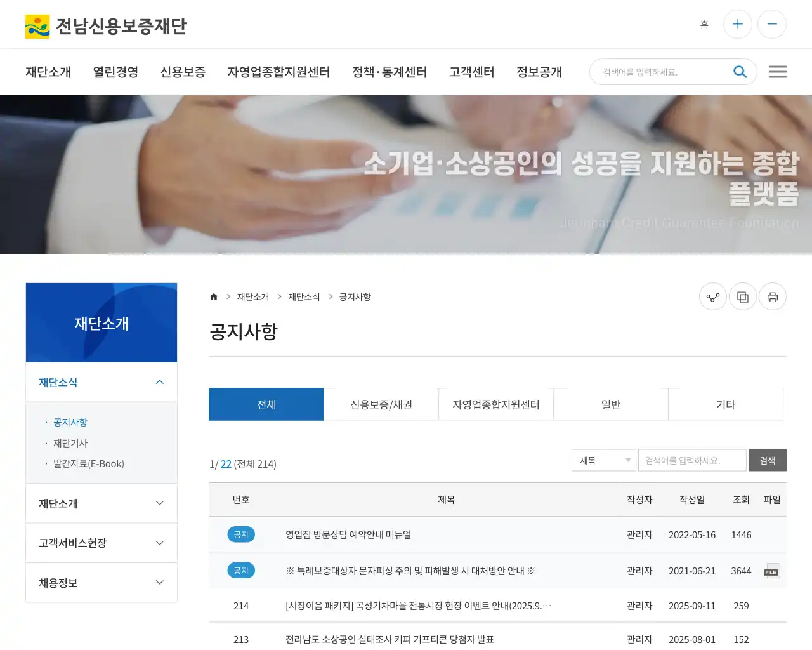Click 공지사항 in the breadcrumb
This screenshot has height=650, width=812.
tap(355, 296)
